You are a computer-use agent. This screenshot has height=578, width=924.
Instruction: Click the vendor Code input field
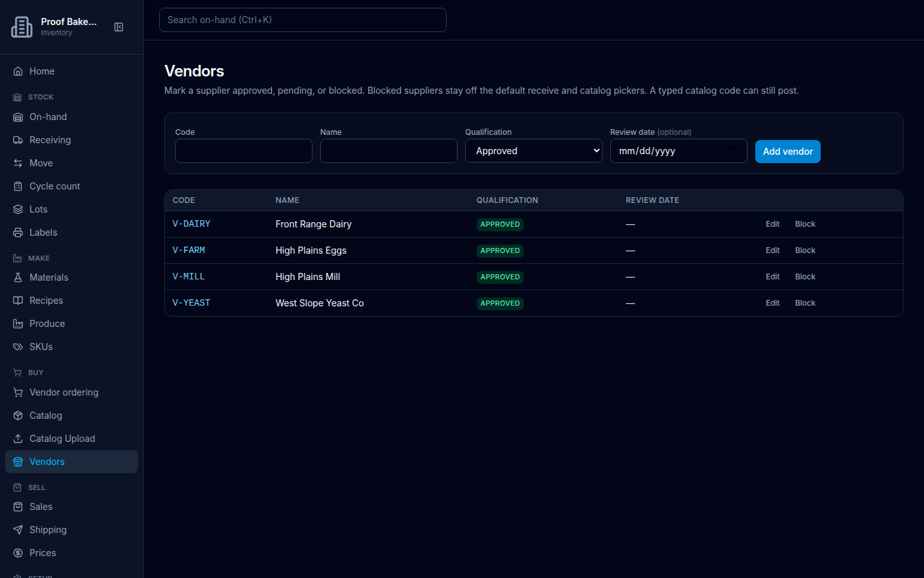coord(244,151)
